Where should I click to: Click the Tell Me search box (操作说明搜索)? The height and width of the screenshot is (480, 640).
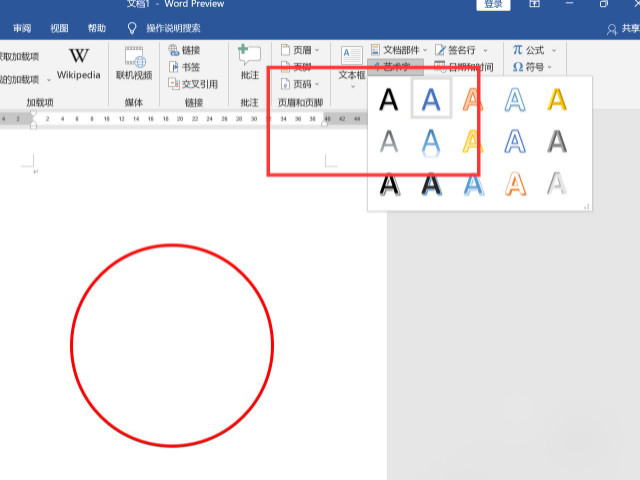tap(173, 28)
